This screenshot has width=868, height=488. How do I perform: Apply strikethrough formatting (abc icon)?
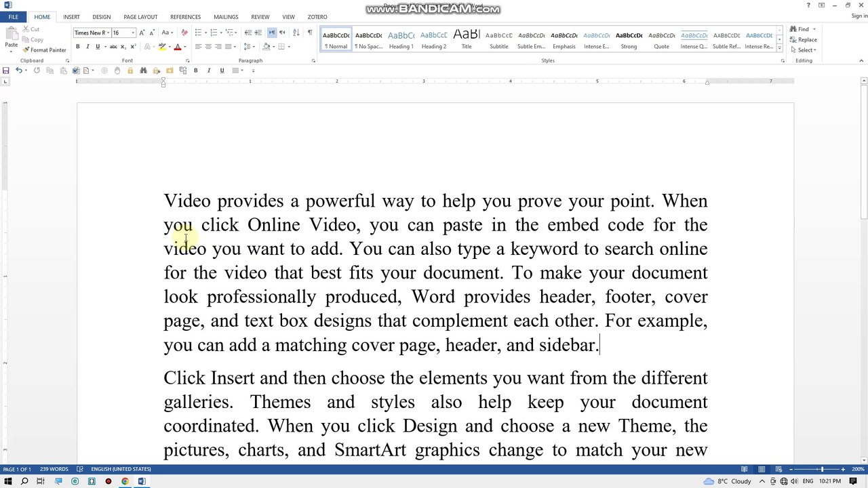113,47
